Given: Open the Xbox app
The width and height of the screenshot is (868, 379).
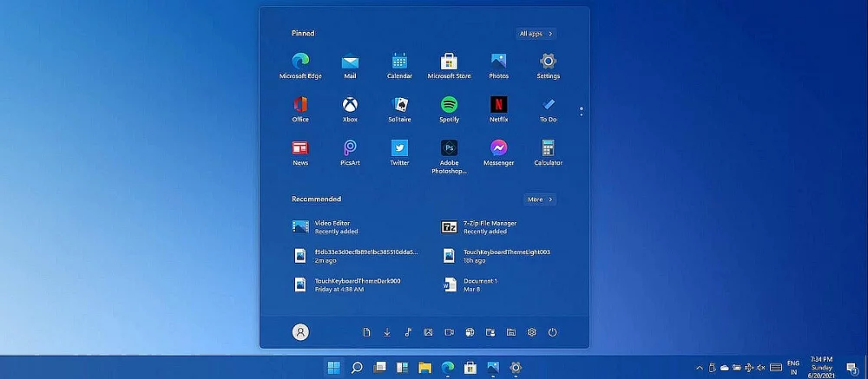Looking at the screenshot, I should 350,109.
